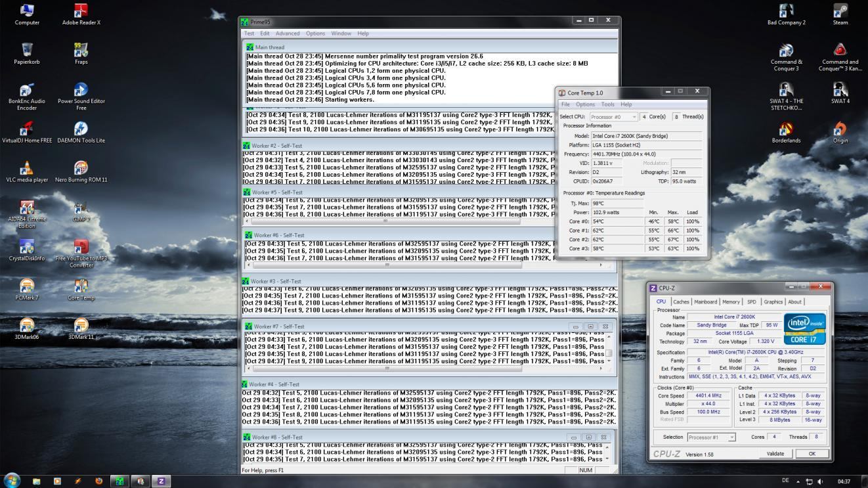The image size is (868, 488).
Task: Click the Validate button in CPU-Z
Action: click(x=775, y=454)
